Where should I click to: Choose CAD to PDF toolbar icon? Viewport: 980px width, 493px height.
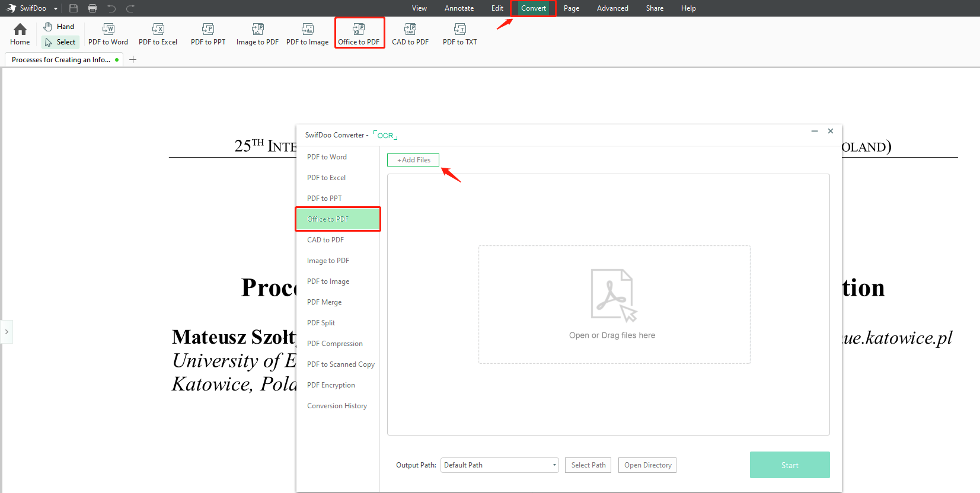410,34
